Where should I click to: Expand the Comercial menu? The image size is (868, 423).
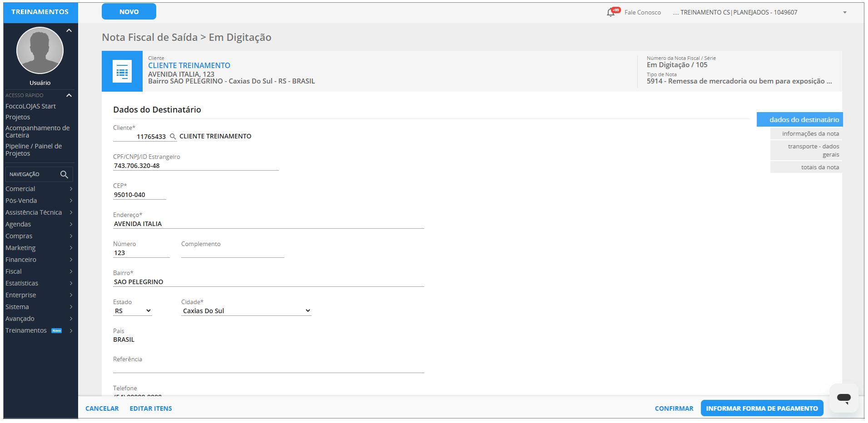tap(39, 189)
